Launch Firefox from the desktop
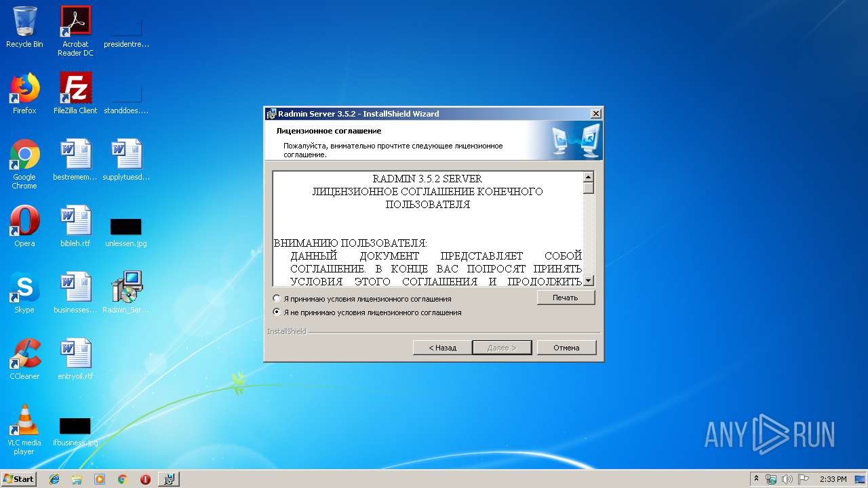Screen dimensions: 868x488 tap(24, 94)
